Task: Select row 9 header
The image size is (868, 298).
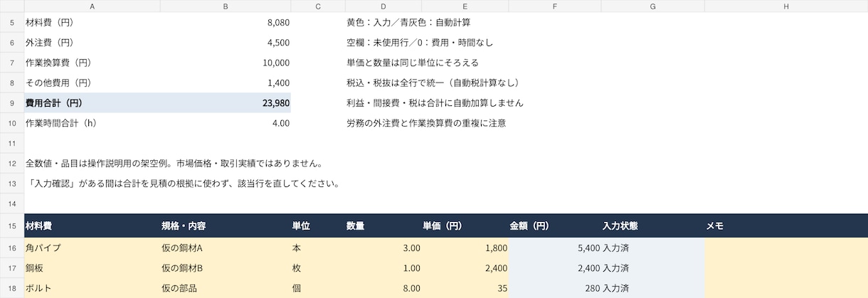Action: [12, 102]
